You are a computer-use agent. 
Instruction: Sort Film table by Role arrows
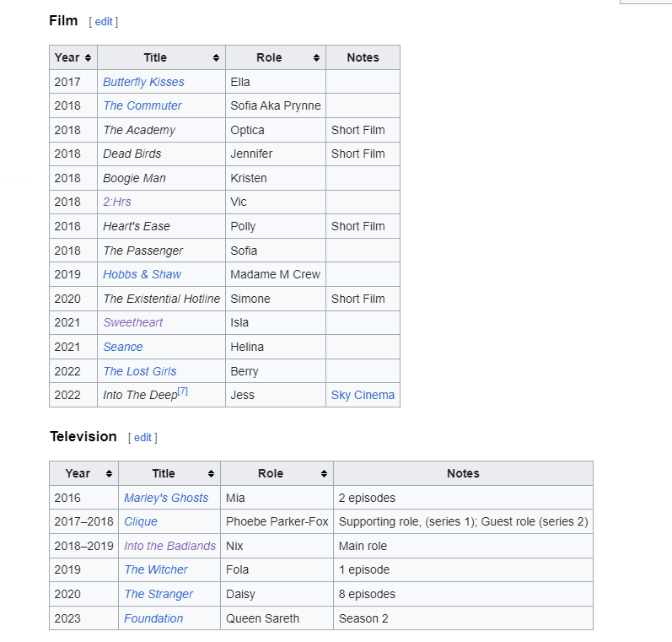[x=316, y=58]
